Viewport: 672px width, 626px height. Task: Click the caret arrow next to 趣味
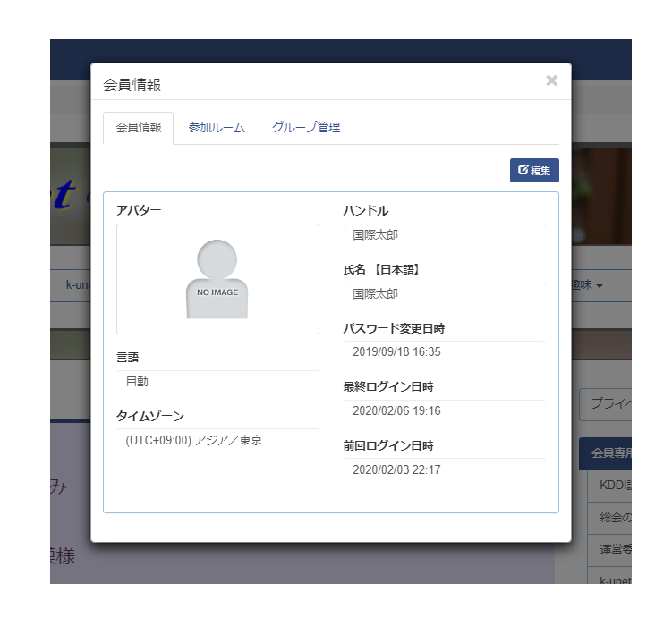pos(600,286)
